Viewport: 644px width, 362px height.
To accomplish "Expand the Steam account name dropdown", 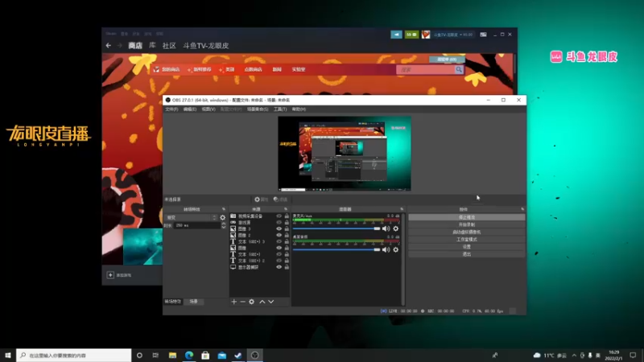I will coord(453,35).
